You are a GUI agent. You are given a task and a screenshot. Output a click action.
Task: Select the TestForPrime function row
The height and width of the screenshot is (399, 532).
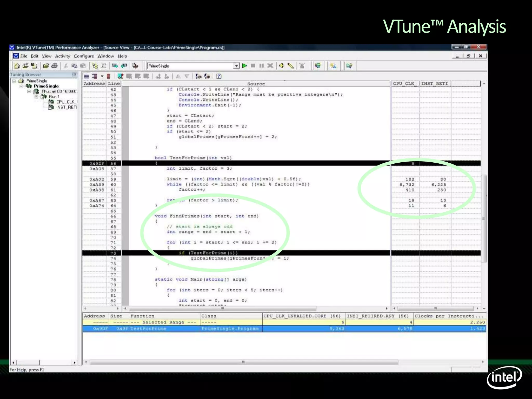click(x=148, y=329)
